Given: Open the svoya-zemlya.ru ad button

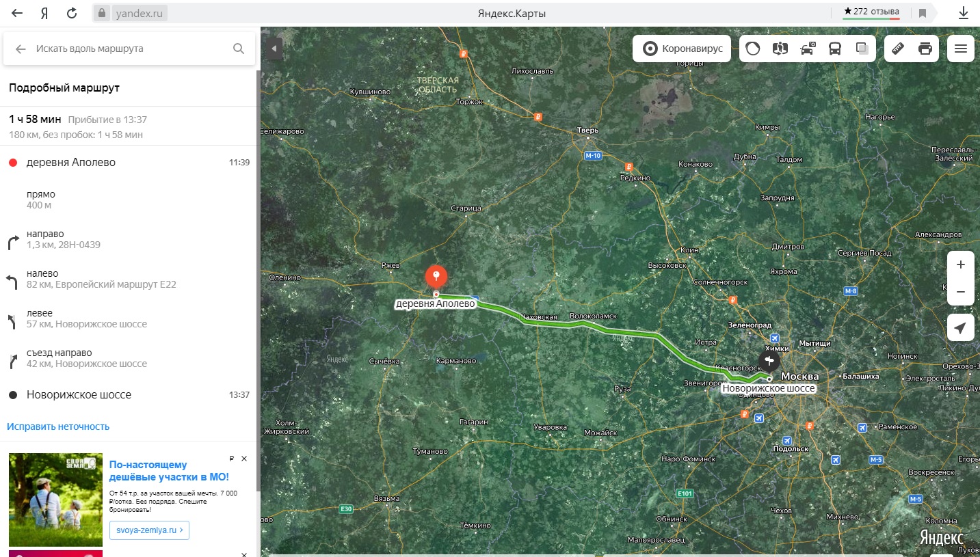Looking at the screenshot, I should [x=149, y=530].
